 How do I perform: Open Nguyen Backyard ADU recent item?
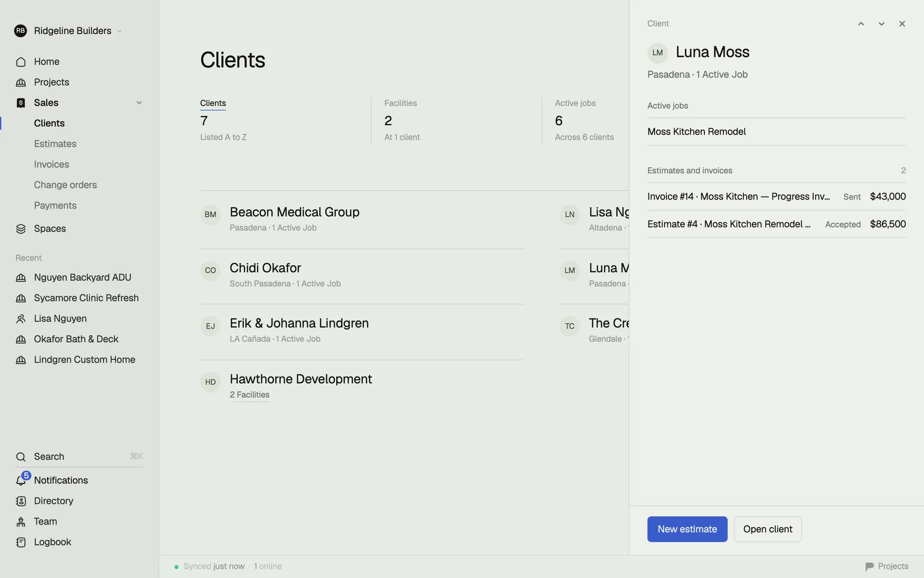click(82, 277)
